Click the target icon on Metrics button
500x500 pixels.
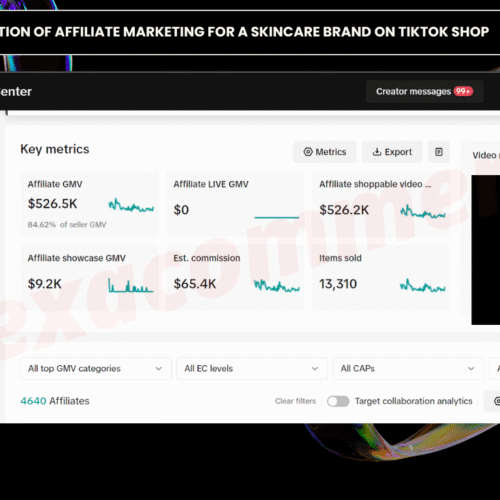(x=308, y=152)
